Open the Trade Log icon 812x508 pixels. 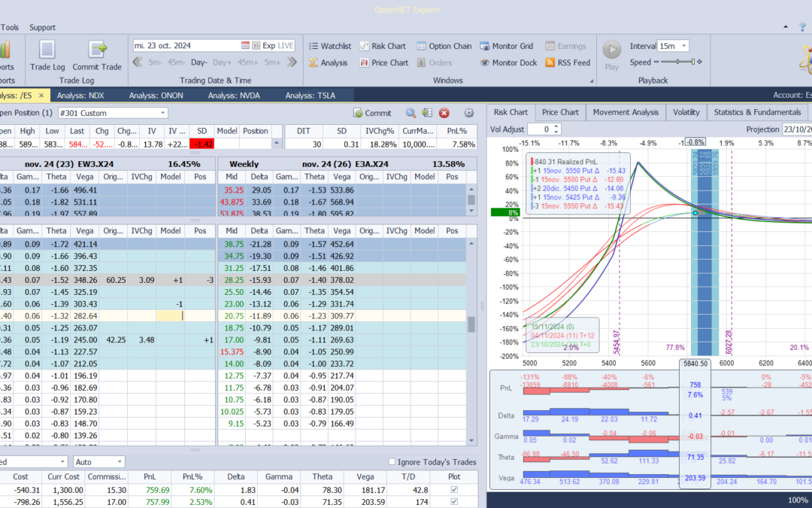click(x=47, y=51)
